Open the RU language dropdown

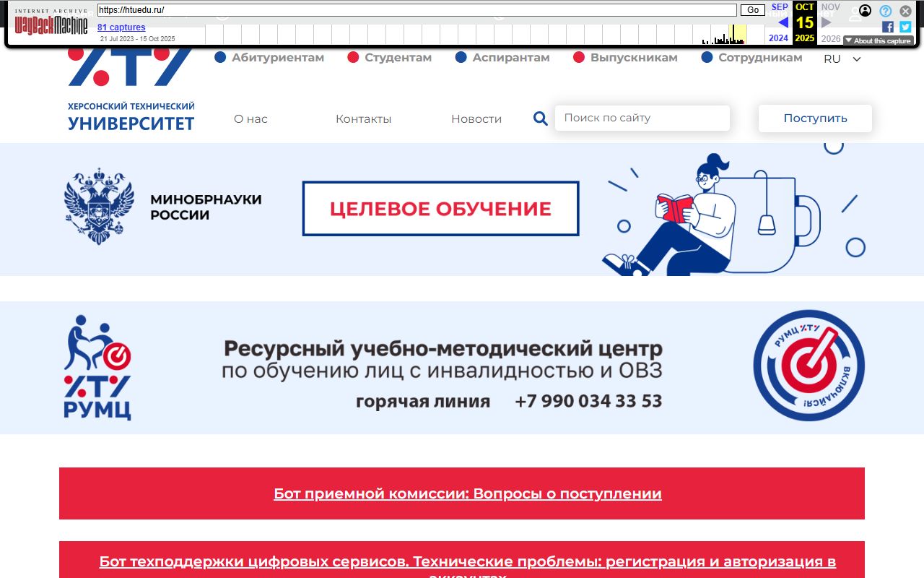(842, 59)
